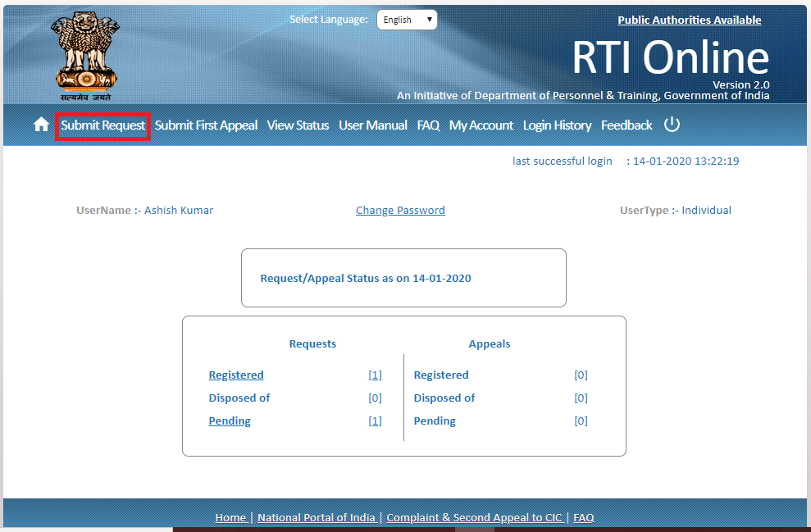The height and width of the screenshot is (532, 811).
Task: Click FAQ link in the footer
Action: click(x=583, y=517)
